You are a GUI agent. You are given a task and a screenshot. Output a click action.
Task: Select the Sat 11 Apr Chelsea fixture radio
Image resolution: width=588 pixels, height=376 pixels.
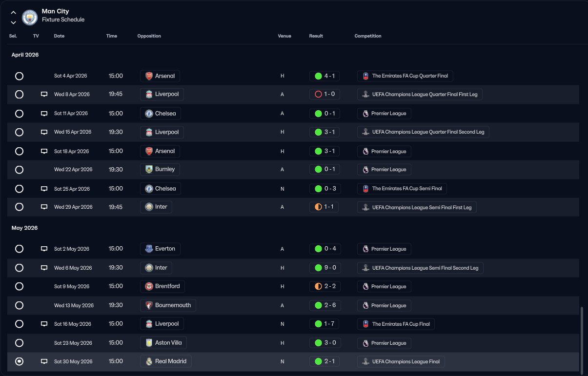tap(19, 113)
